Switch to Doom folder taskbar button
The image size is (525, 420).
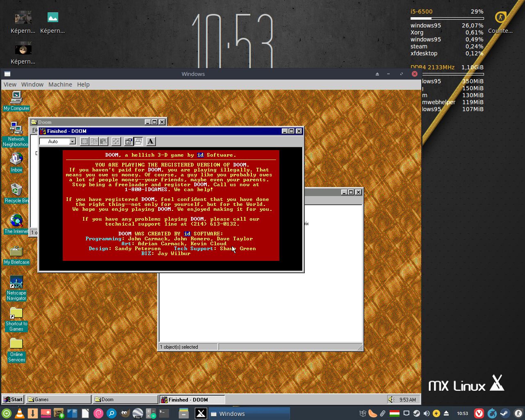pos(125,399)
